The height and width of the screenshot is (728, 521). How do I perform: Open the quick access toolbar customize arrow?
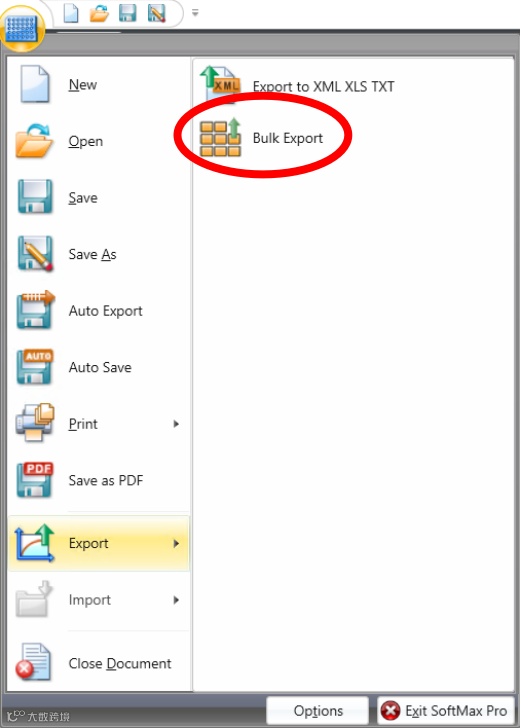pyautogui.click(x=195, y=13)
